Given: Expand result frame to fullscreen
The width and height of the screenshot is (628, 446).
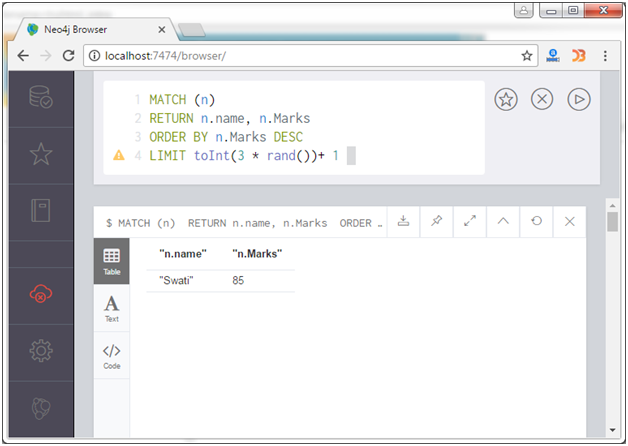Looking at the screenshot, I should tap(470, 222).
